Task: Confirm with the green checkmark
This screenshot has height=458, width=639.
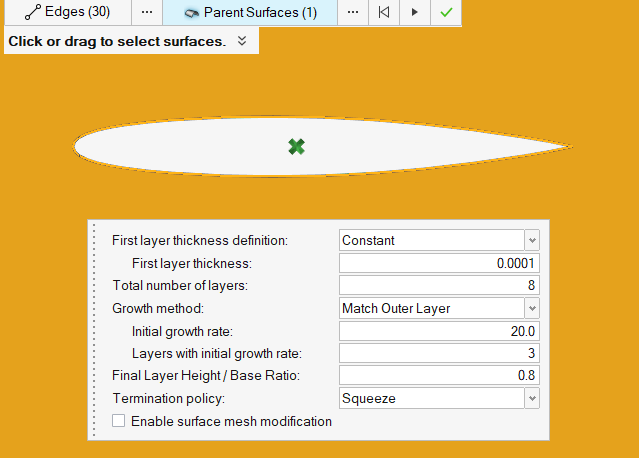Action: click(446, 13)
